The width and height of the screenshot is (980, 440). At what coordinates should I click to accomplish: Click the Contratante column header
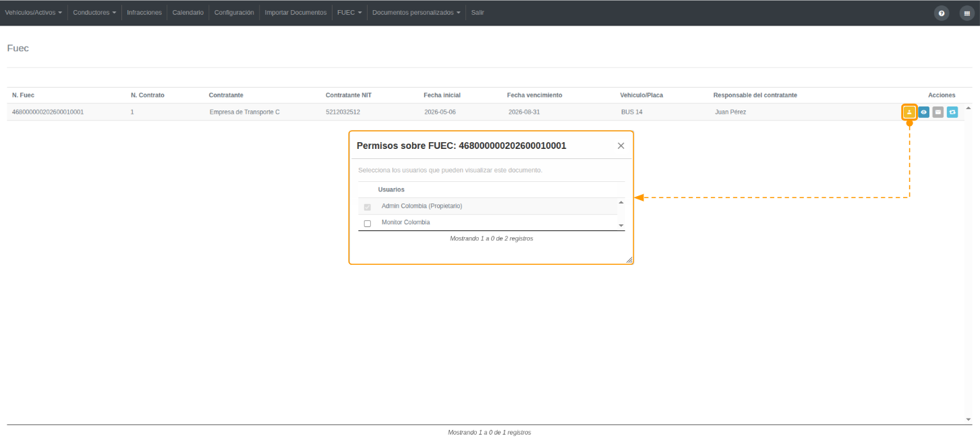click(x=226, y=95)
